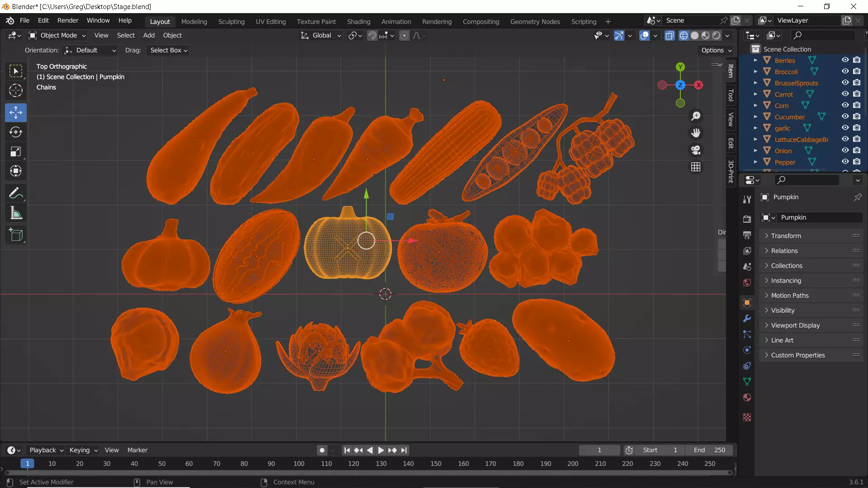This screenshot has height=488, width=868.
Task: Toggle Carrot collection eye visibility
Action: pyautogui.click(x=845, y=94)
